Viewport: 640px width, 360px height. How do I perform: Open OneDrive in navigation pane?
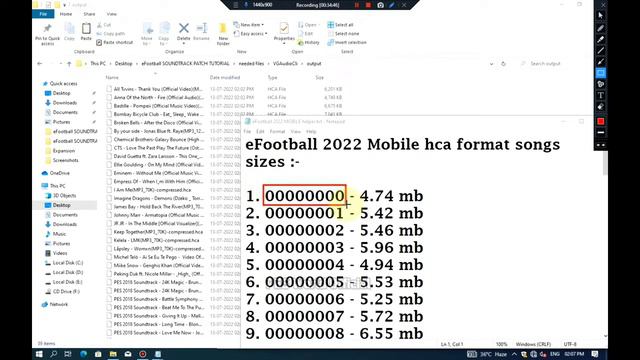coord(60,173)
